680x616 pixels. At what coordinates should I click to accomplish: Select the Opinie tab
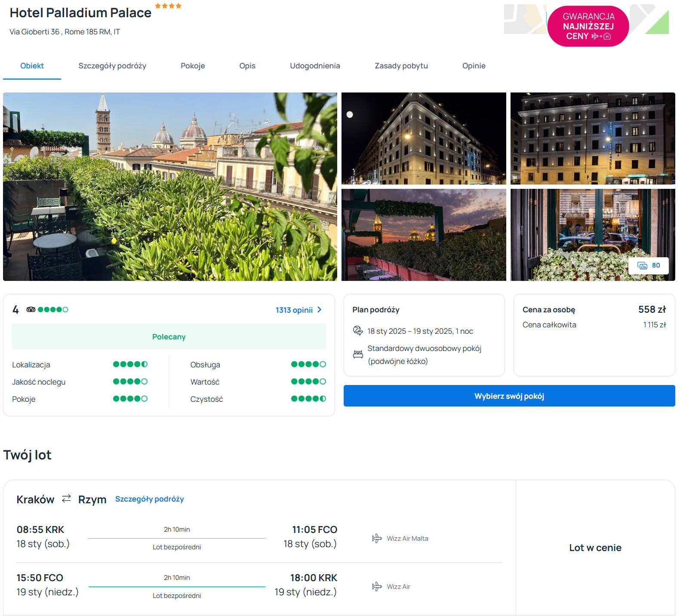(474, 66)
